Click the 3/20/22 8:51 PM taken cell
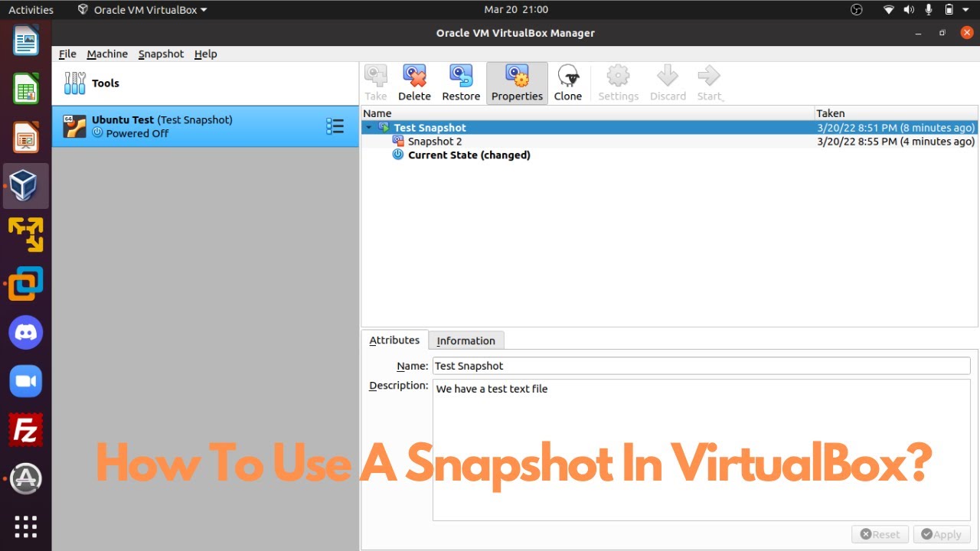 (896, 128)
